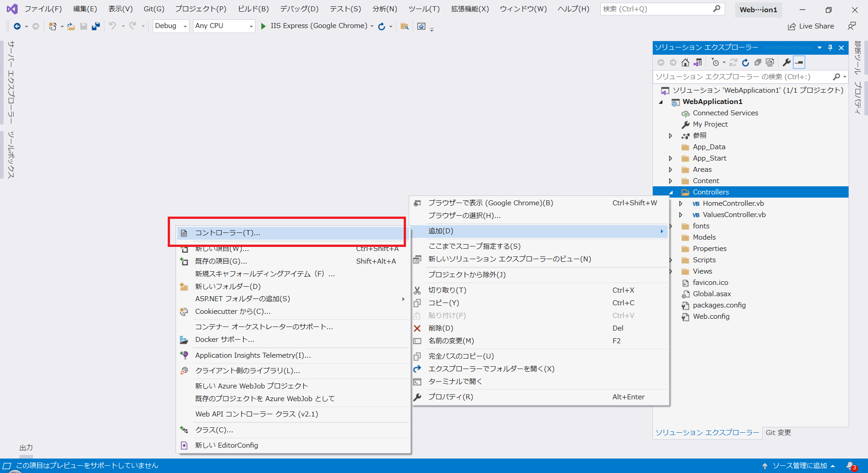Screen dimensions: 868x473
Task: Refresh the Solution Explorer
Action: (x=746, y=62)
